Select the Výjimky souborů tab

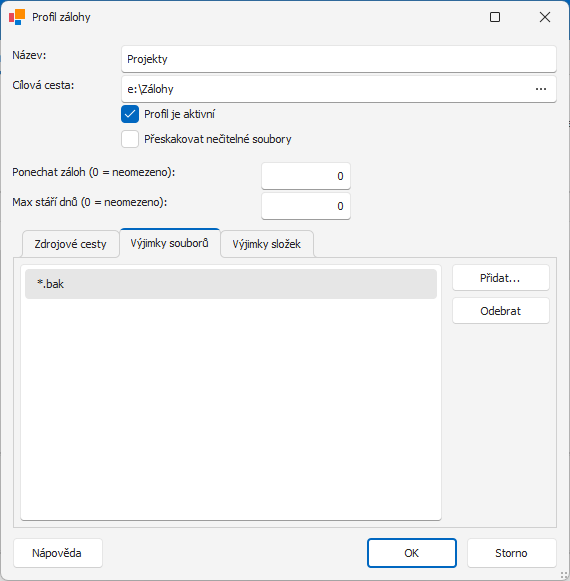(x=170, y=243)
